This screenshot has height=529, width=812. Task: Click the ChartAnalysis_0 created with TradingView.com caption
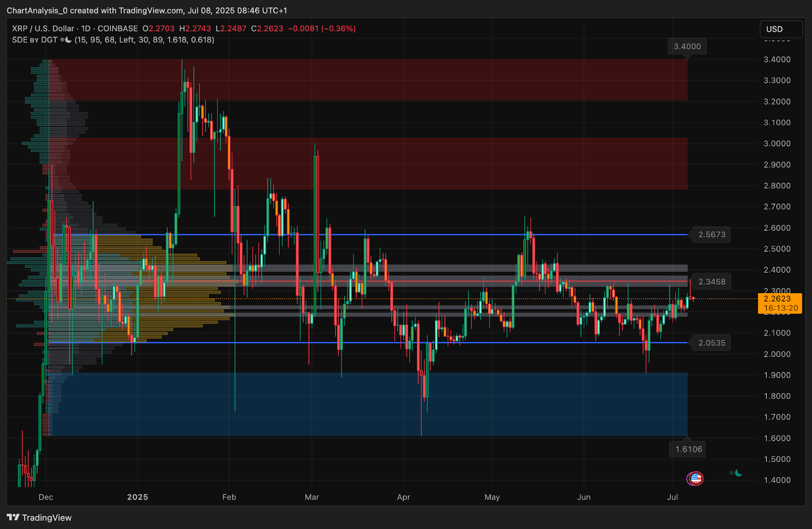[x=147, y=10]
